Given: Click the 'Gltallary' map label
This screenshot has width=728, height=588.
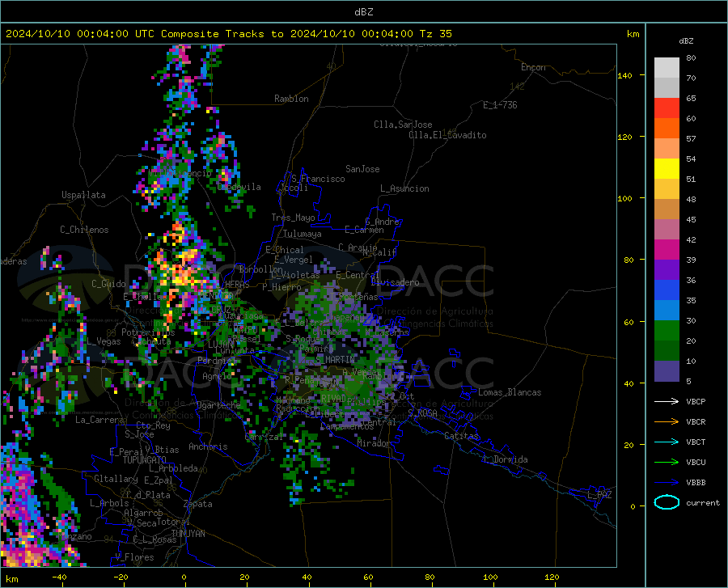Looking at the screenshot, I should [x=116, y=479].
